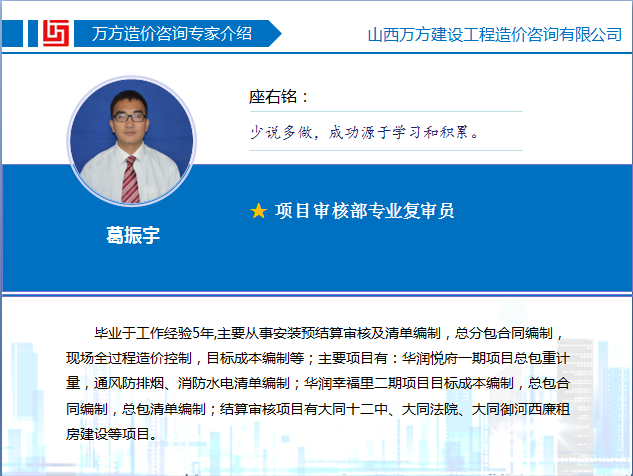Click the expert name 葛振宇
Image resolution: width=633 pixels, height=476 pixels.
[133, 236]
